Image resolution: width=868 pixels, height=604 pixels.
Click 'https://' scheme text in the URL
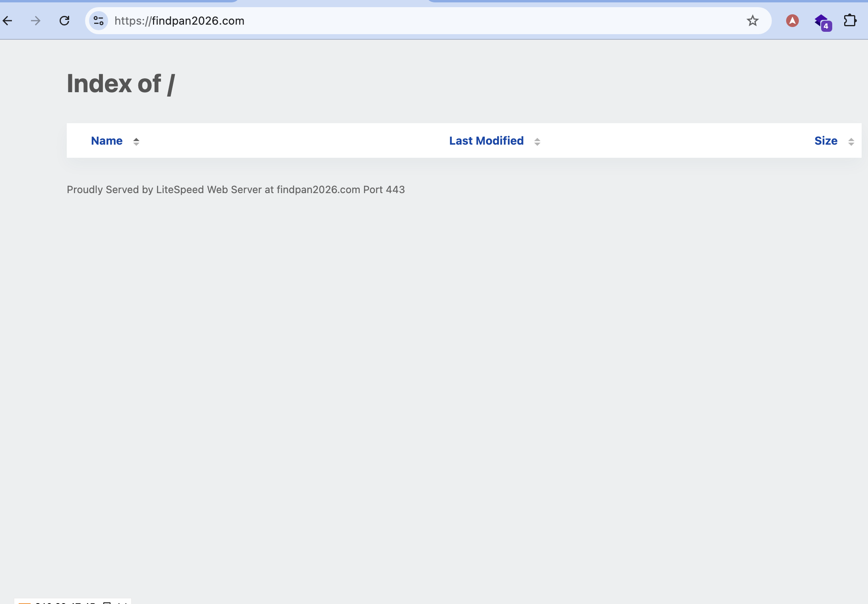tap(132, 21)
